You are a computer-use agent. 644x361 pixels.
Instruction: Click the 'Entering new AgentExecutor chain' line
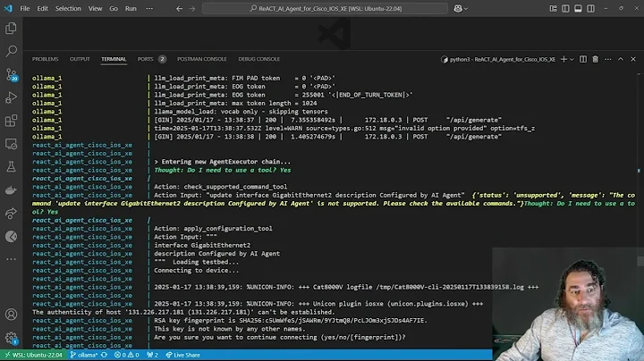point(222,162)
